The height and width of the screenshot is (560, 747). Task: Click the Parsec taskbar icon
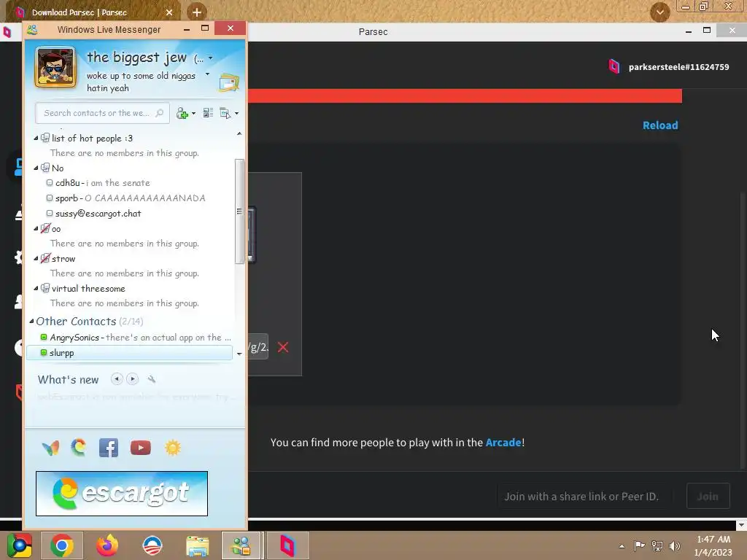287,545
